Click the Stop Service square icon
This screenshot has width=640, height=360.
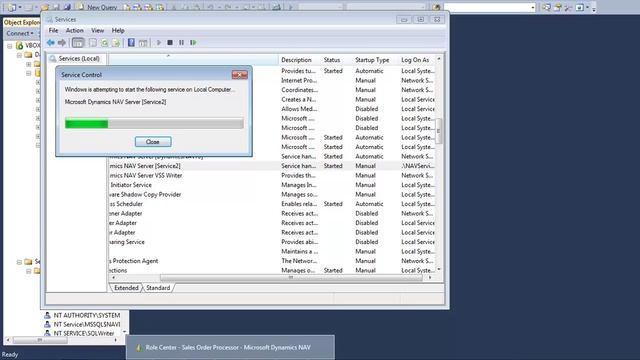point(170,42)
